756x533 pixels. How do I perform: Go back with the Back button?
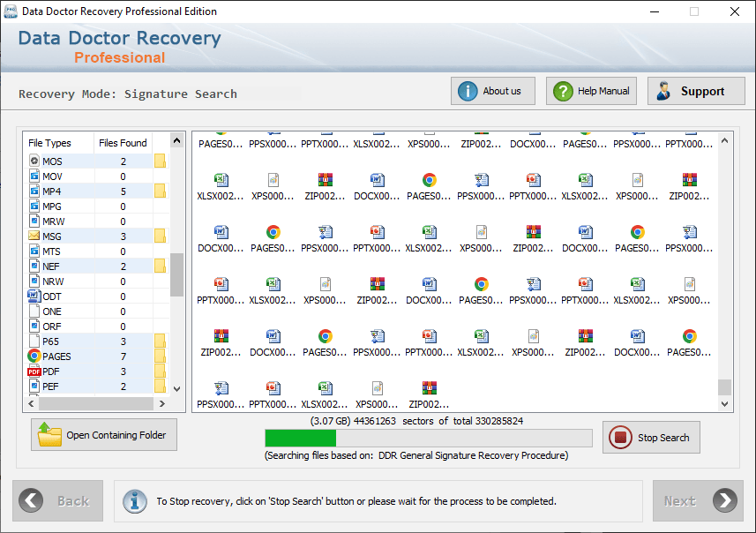(58, 500)
